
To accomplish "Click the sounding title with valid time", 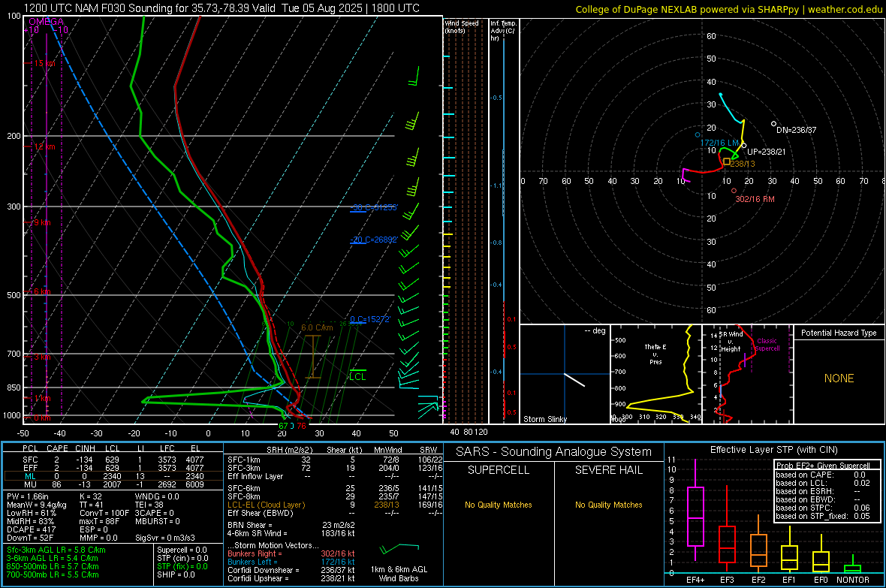I will point(221,8).
